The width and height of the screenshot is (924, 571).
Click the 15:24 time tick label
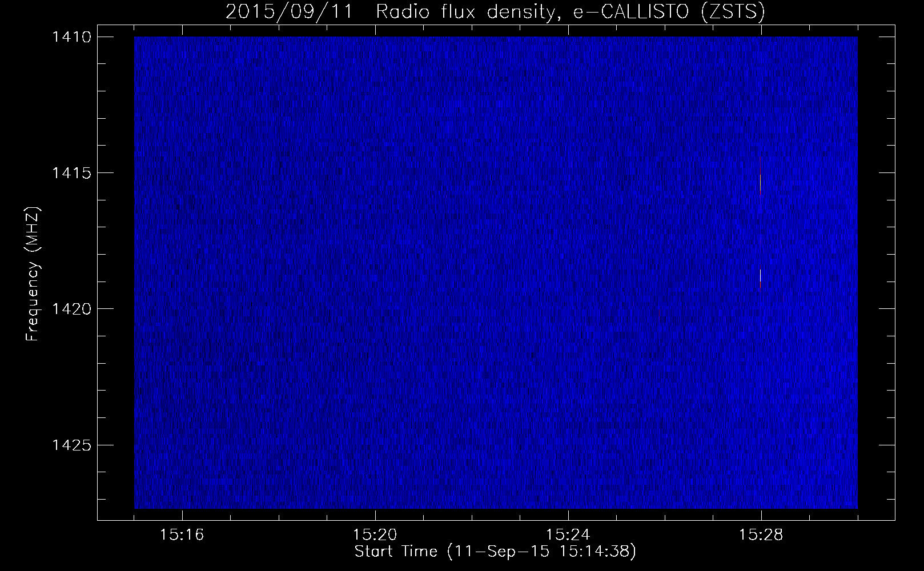tap(568, 535)
